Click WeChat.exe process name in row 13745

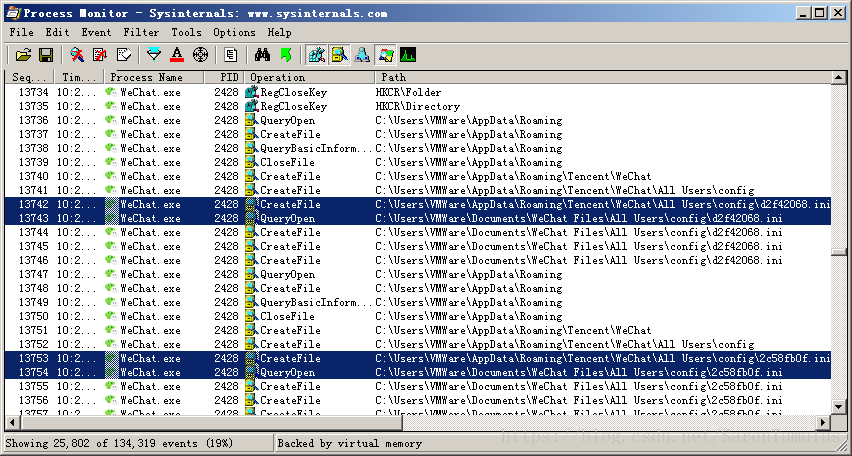click(x=151, y=246)
